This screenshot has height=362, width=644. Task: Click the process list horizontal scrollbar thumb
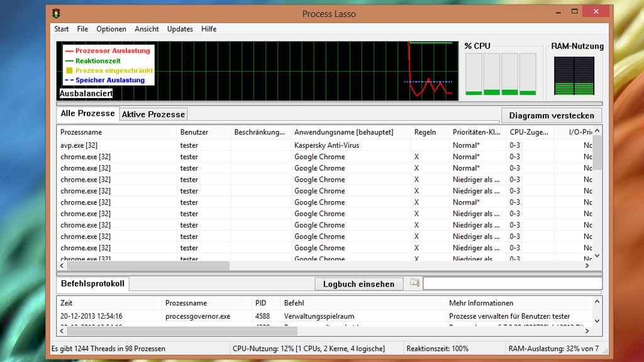(x=148, y=266)
